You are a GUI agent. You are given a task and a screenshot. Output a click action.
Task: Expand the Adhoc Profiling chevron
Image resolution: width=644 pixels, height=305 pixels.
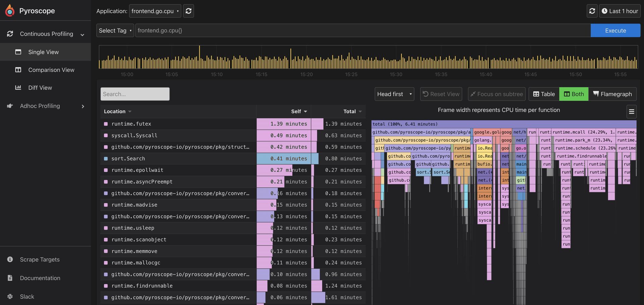(83, 106)
